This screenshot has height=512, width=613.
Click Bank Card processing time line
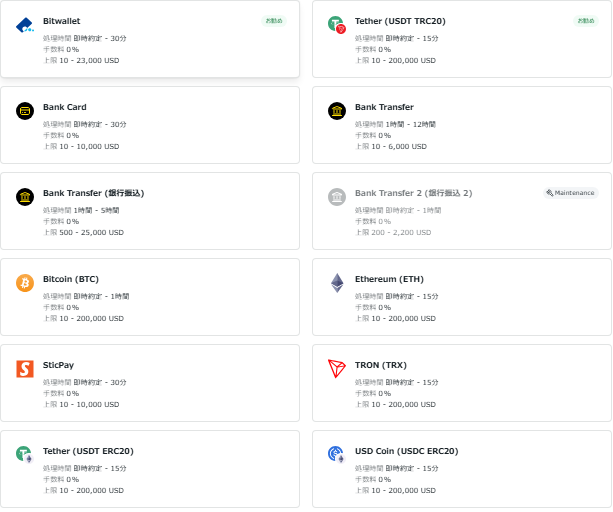[x=84, y=124]
